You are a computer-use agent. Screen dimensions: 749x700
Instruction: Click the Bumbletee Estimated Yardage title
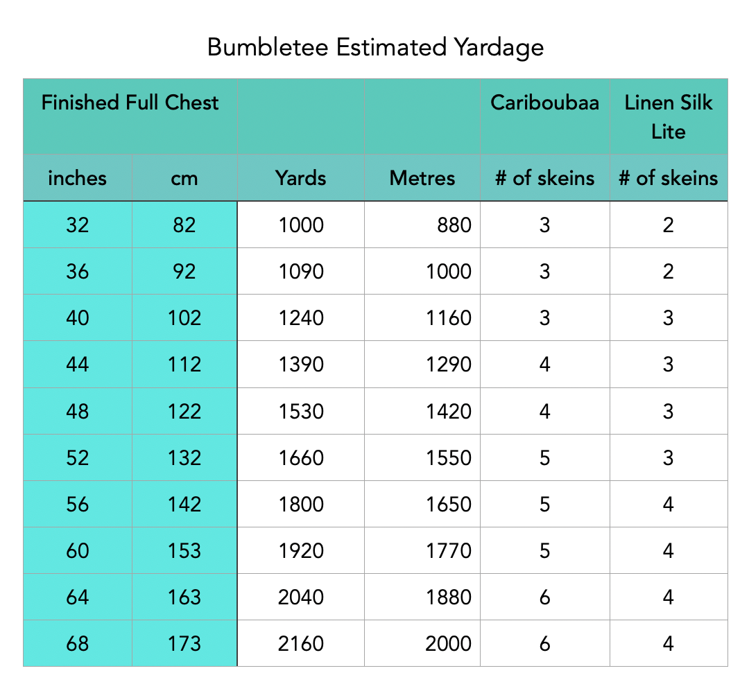coord(374,47)
